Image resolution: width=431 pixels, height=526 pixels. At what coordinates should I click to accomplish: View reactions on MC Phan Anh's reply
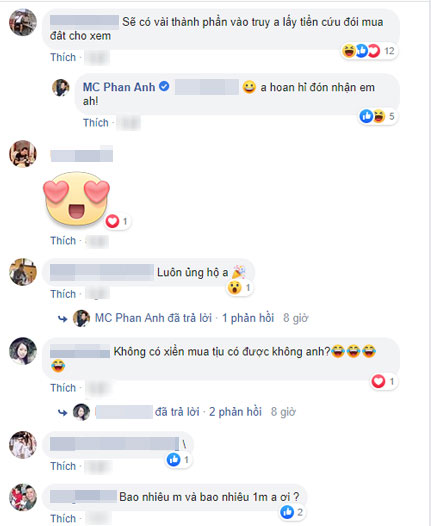377,116
